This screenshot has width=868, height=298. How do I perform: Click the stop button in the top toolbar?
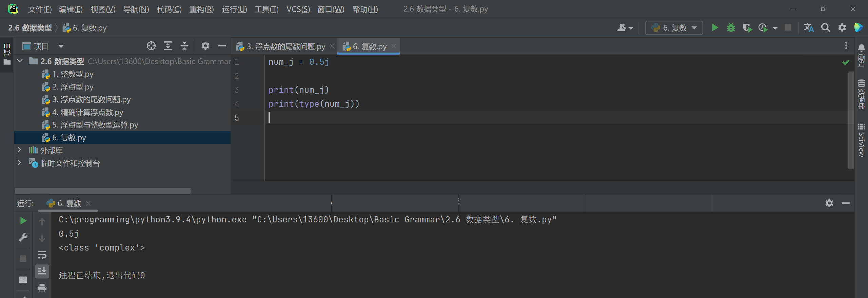[788, 28]
